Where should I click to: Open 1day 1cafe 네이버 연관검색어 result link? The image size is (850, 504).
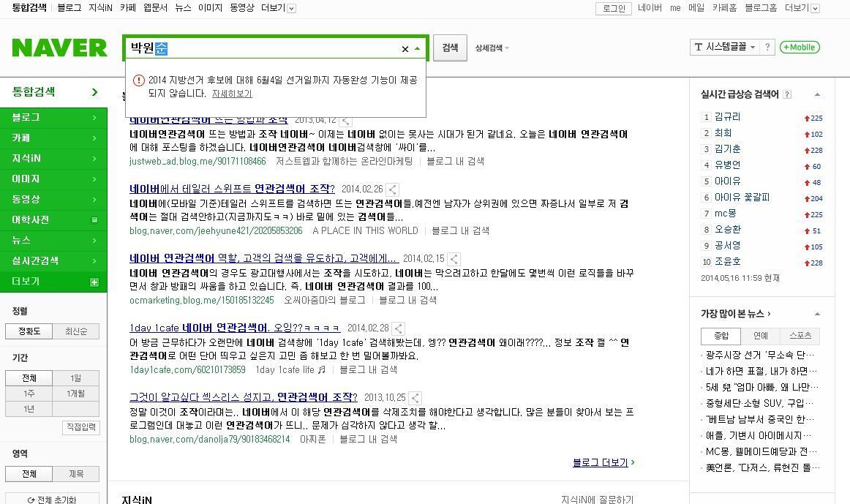pyautogui.click(x=235, y=328)
